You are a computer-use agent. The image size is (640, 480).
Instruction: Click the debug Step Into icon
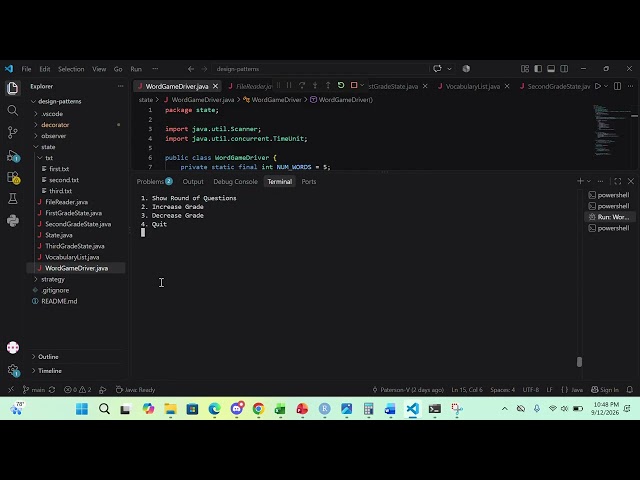tap(315, 85)
